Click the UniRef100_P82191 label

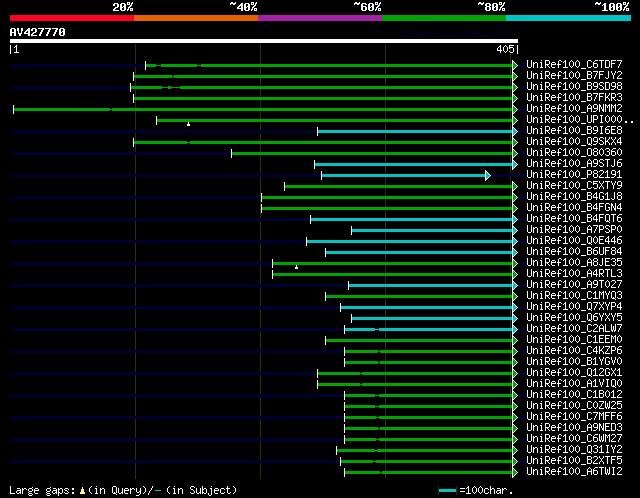coord(574,175)
